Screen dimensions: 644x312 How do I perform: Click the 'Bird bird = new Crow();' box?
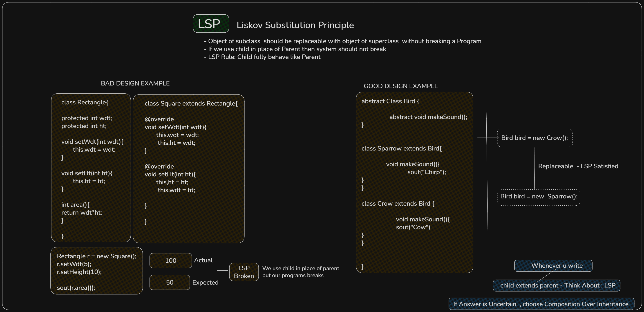(x=535, y=138)
